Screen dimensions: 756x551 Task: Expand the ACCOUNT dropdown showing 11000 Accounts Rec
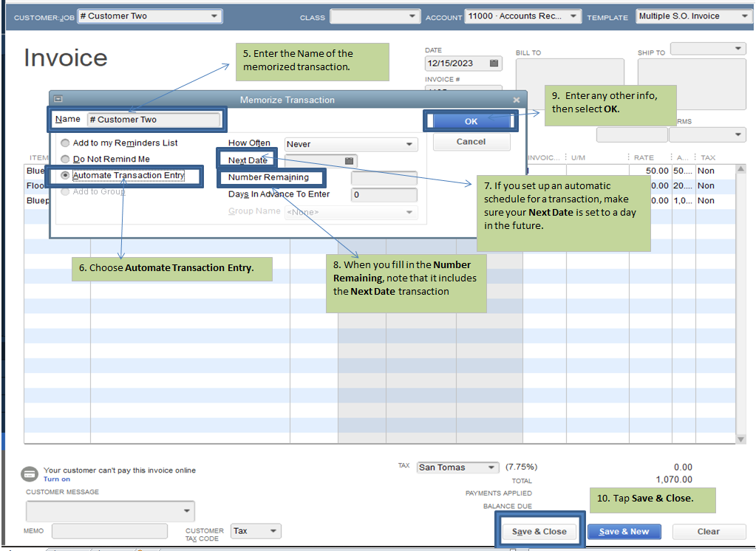575,16
